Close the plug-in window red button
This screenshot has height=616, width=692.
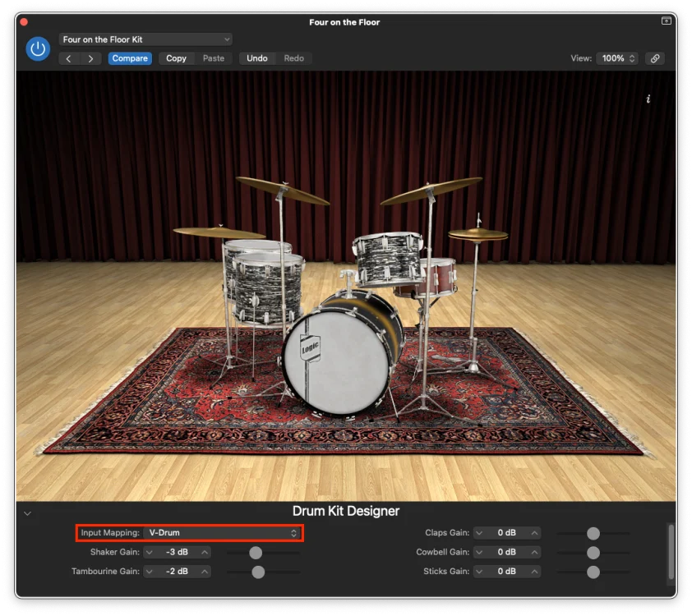pos(24,21)
